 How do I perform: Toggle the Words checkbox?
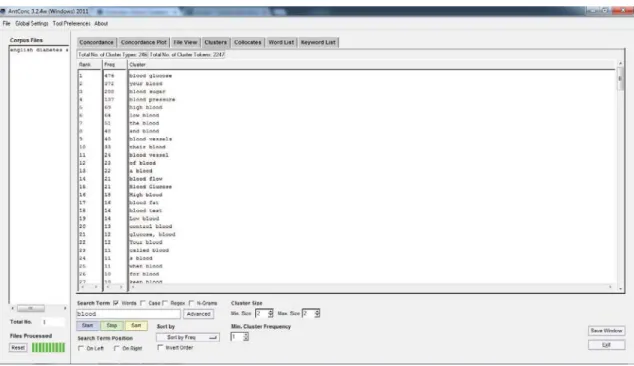pos(116,303)
